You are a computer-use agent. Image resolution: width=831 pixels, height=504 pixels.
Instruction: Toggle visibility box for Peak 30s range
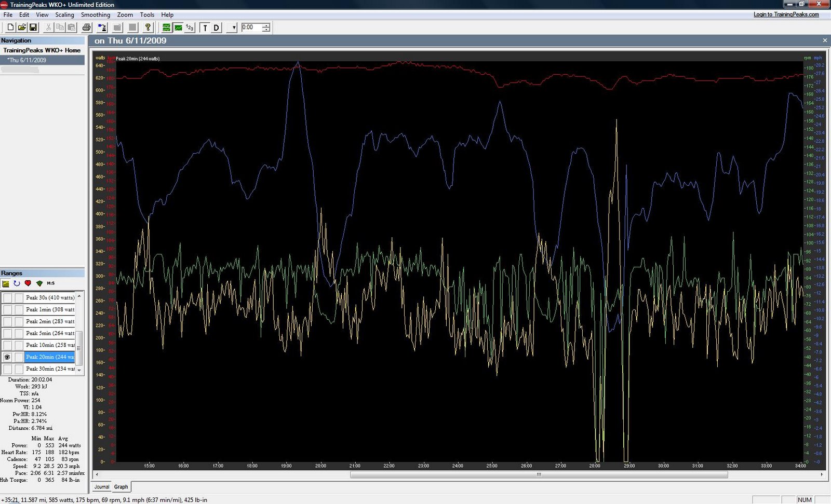(x=7, y=298)
